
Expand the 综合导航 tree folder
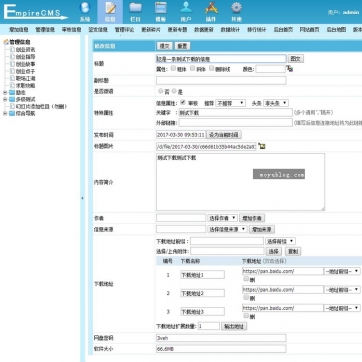click(x=5, y=113)
